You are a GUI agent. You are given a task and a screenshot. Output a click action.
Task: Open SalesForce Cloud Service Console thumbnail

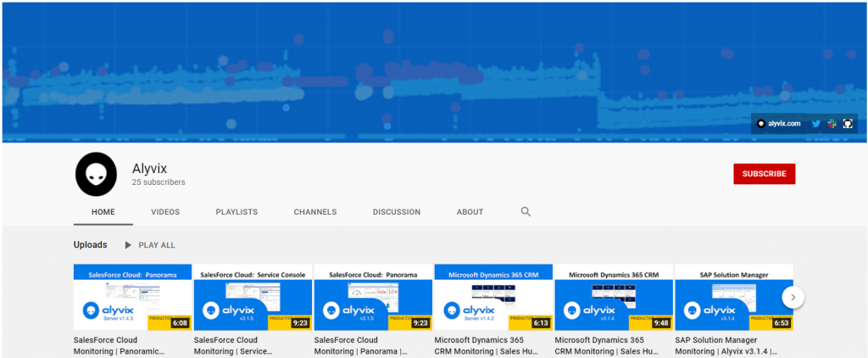pos(253,297)
